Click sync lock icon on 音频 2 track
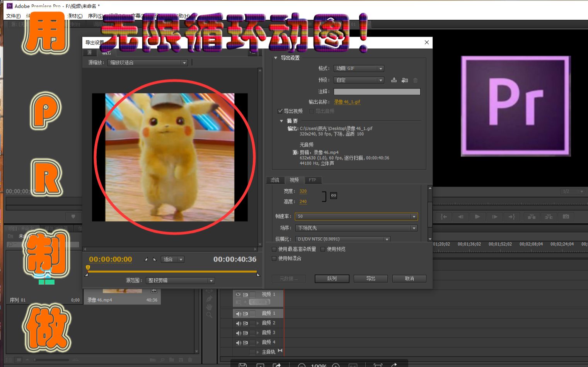This screenshot has height=367, width=588. coord(245,323)
